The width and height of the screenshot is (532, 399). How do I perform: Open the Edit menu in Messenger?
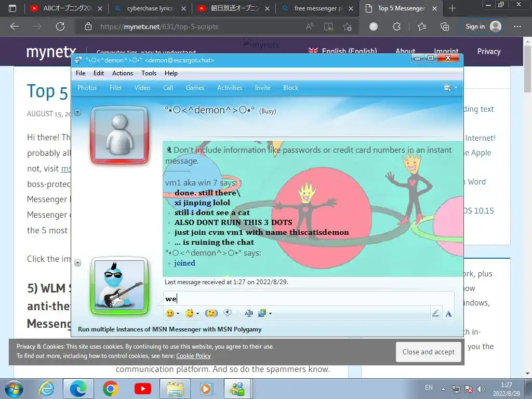[x=99, y=73]
